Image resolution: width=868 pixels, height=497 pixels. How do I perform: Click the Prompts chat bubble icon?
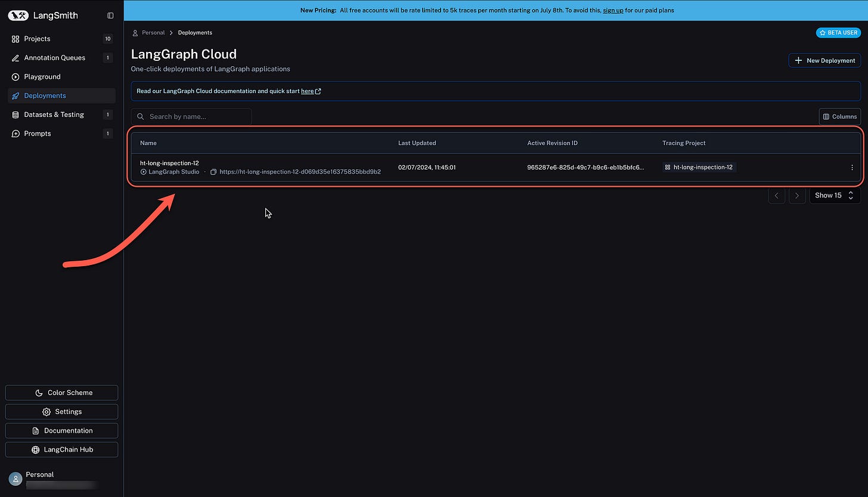[15, 134]
